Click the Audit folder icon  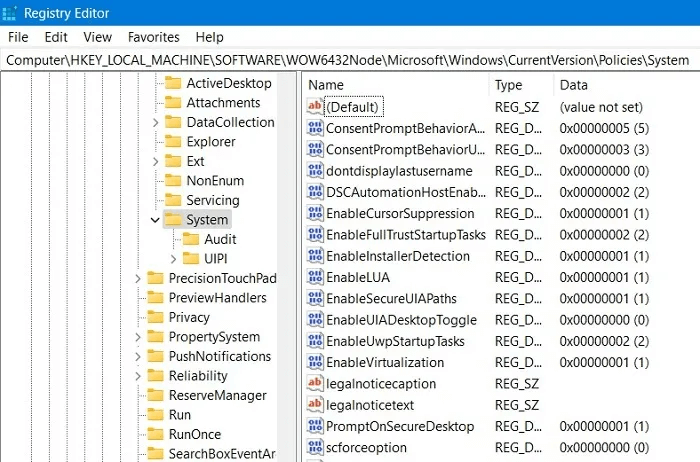191,239
